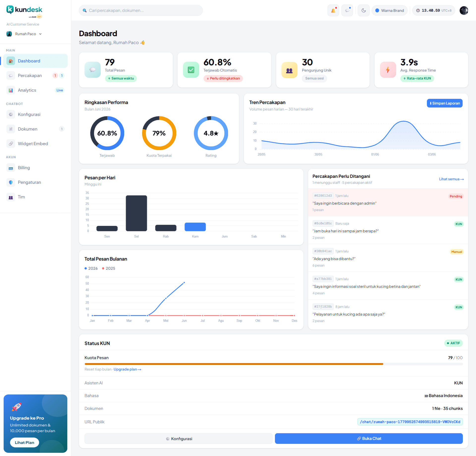Click the Widget Embed link icon
This screenshot has width=476, height=456.
pyautogui.click(x=11, y=144)
